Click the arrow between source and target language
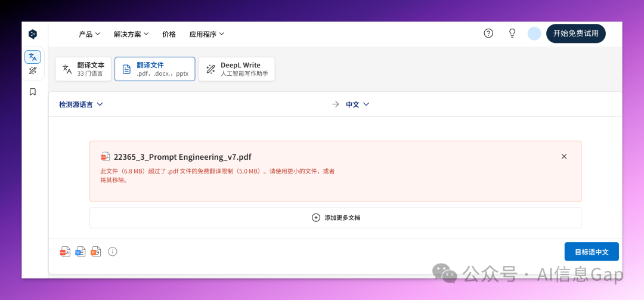Screen dimensions: 644x300 (336, 104)
